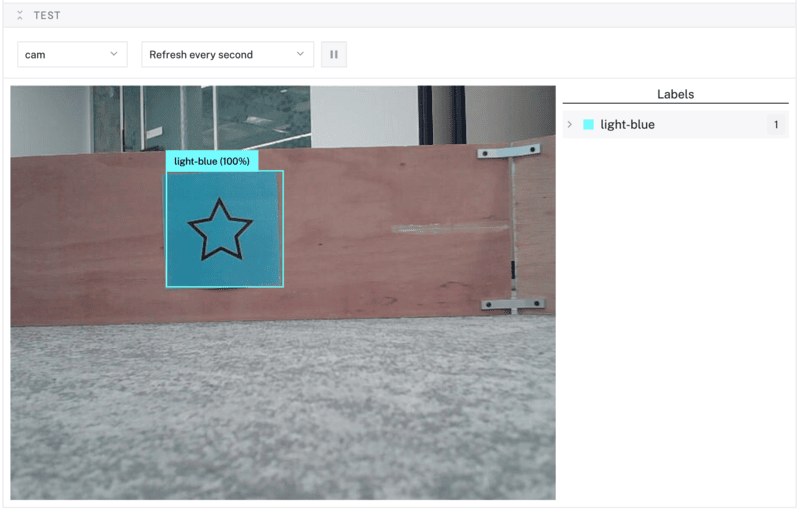Click the Labels panel heading
The height and width of the screenshot is (513, 800).
click(675, 94)
